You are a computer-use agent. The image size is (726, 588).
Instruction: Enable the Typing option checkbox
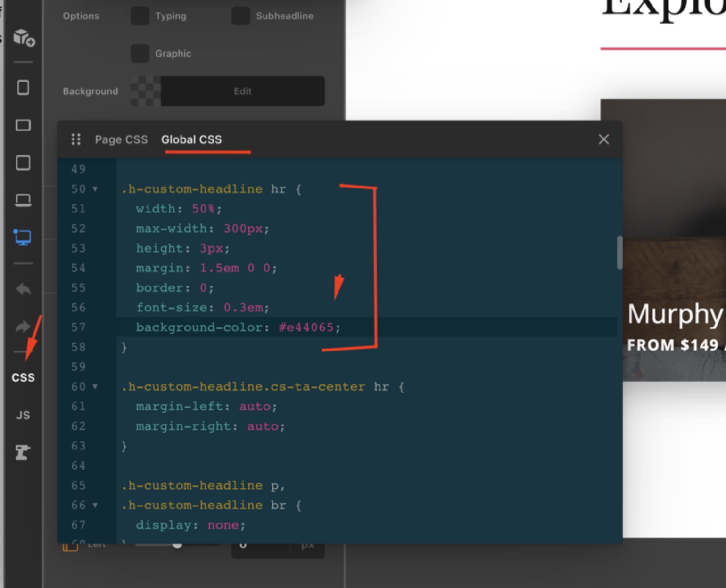pyautogui.click(x=140, y=16)
